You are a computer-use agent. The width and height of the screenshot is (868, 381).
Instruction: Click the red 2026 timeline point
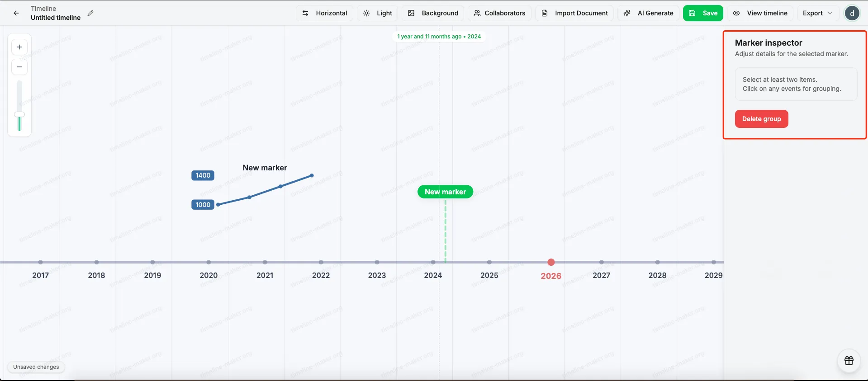tap(551, 262)
